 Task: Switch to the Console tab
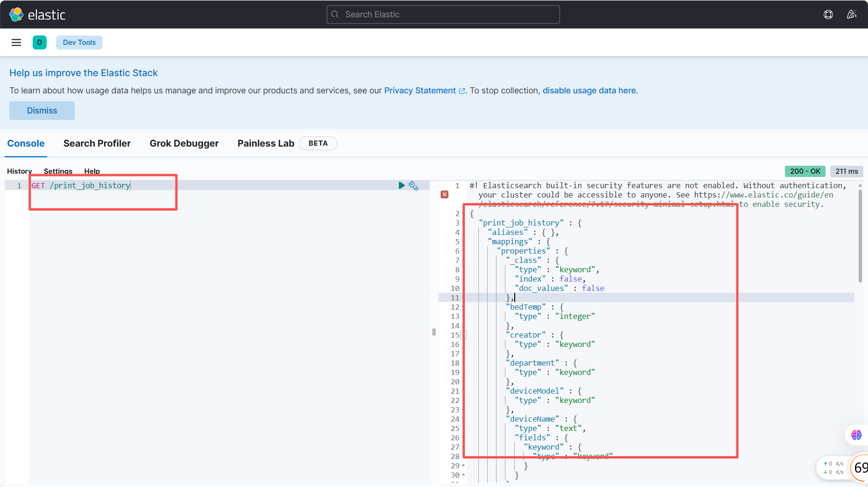point(26,143)
